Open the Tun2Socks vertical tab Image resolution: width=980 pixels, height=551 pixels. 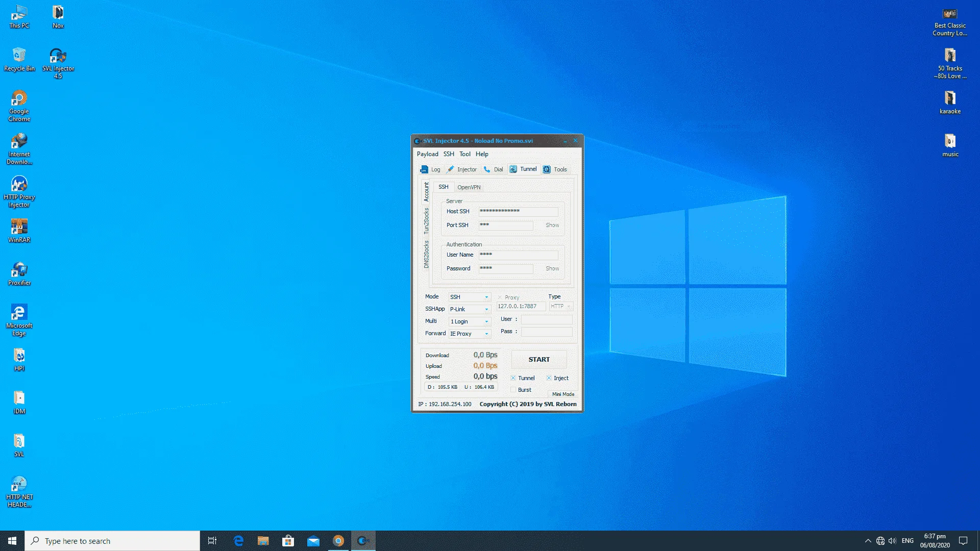(x=426, y=220)
